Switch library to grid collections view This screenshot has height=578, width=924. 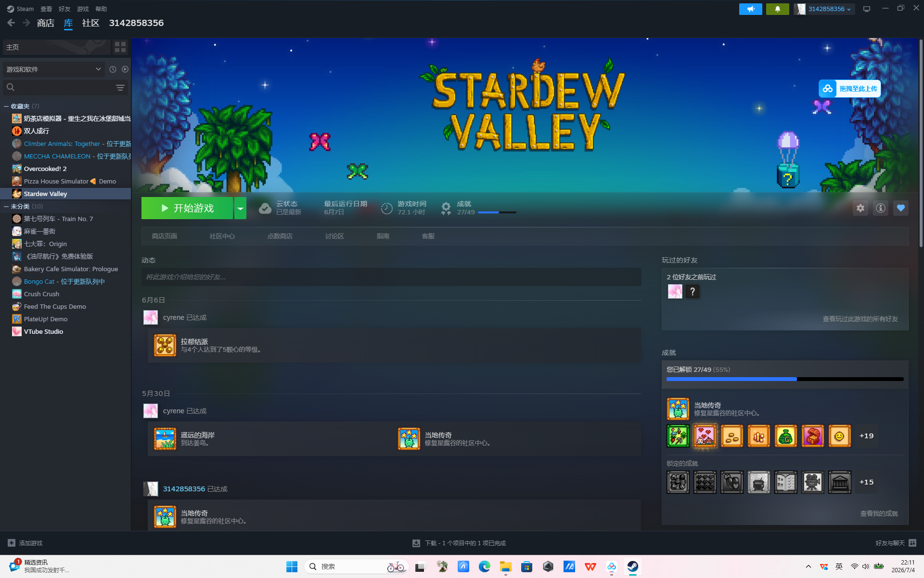pyautogui.click(x=120, y=47)
